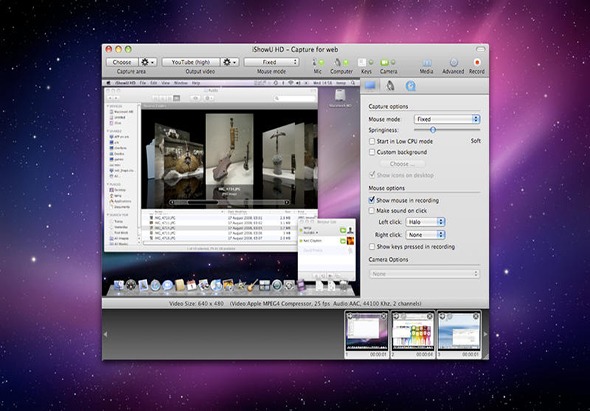Screen dimensions: 590x411
Task: Enable Make sound on click
Action: point(372,211)
